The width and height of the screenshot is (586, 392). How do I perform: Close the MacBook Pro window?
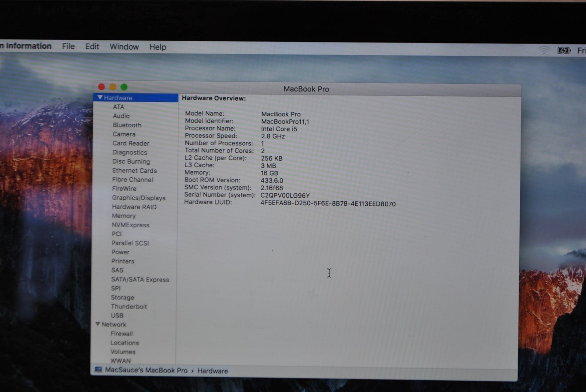(101, 86)
